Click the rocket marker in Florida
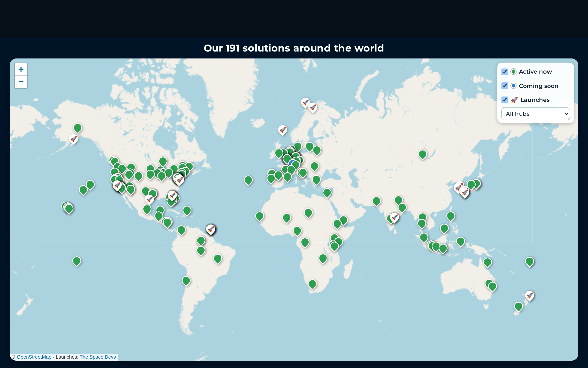 172,195
